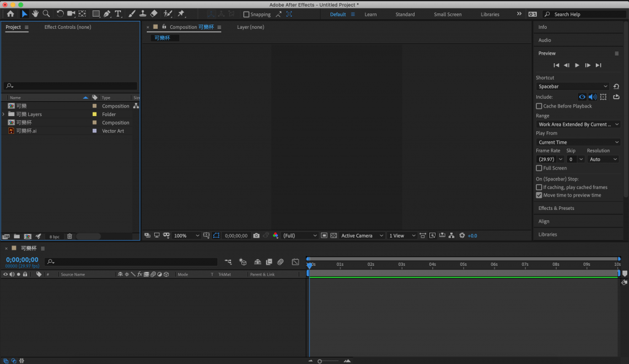Select the Unified Camera tool

[71, 14]
